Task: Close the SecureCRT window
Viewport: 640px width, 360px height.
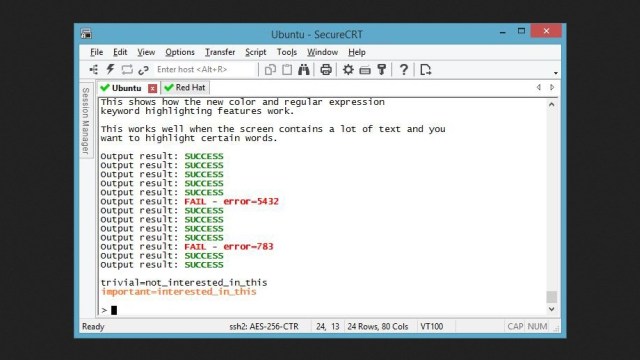Action: point(546,31)
